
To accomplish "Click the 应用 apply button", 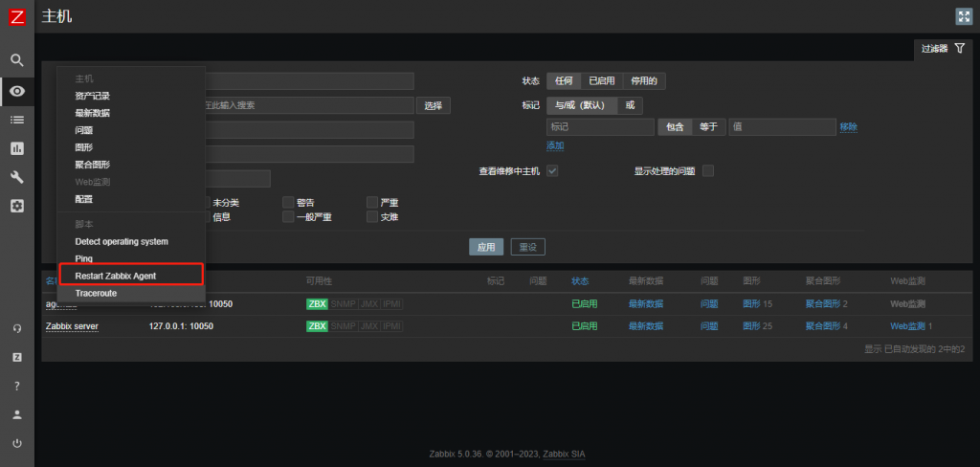I will pos(486,247).
